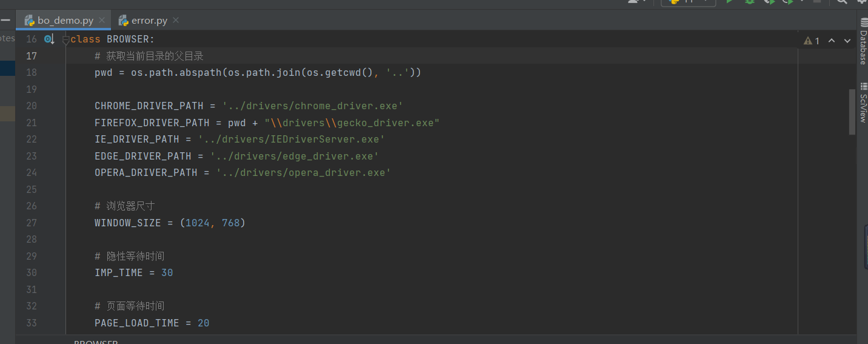The image size is (868, 344).
Task: Click the IE_DRIVER_PATH variable name
Action: tap(137, 140)
